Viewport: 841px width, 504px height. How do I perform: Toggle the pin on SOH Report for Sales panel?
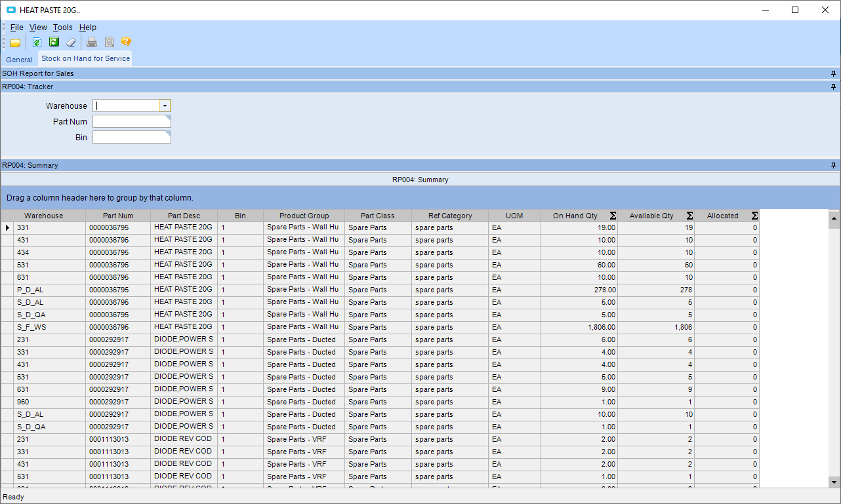click(833, 73)
